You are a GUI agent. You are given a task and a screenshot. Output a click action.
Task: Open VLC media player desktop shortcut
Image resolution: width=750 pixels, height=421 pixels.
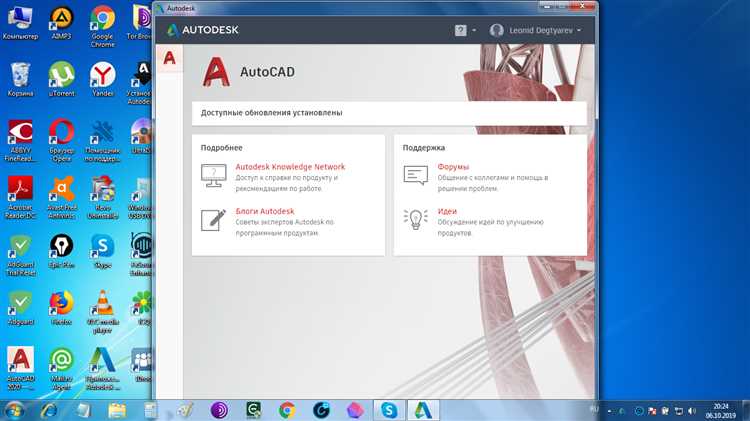coord(102,311)
